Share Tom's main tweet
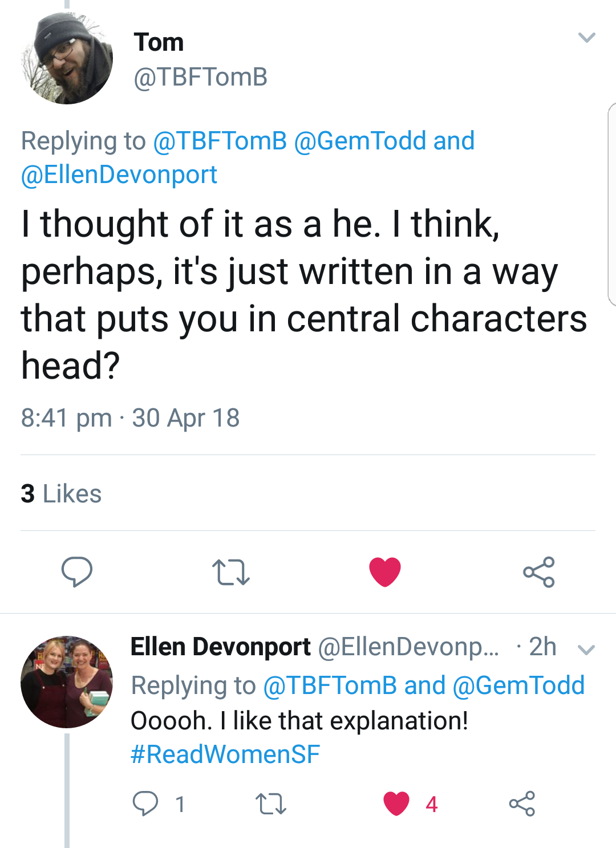This screenshot has height=848, width=616. (x=539, y=572)
